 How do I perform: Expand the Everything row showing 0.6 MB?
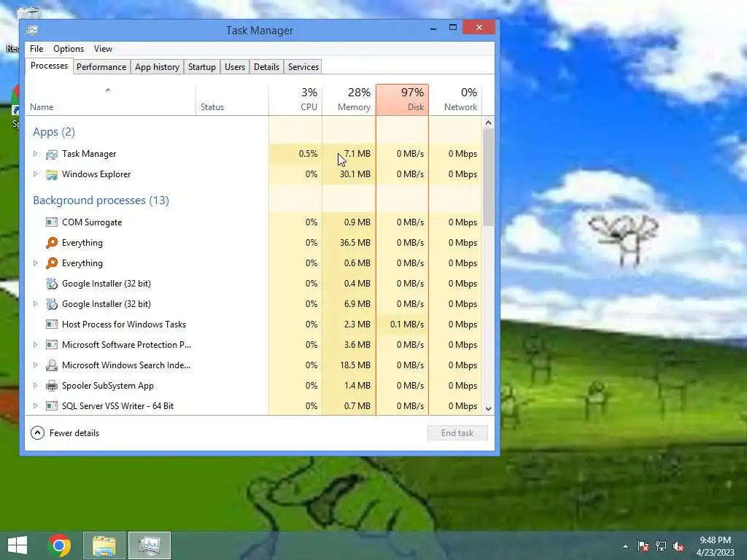point(35,262)
